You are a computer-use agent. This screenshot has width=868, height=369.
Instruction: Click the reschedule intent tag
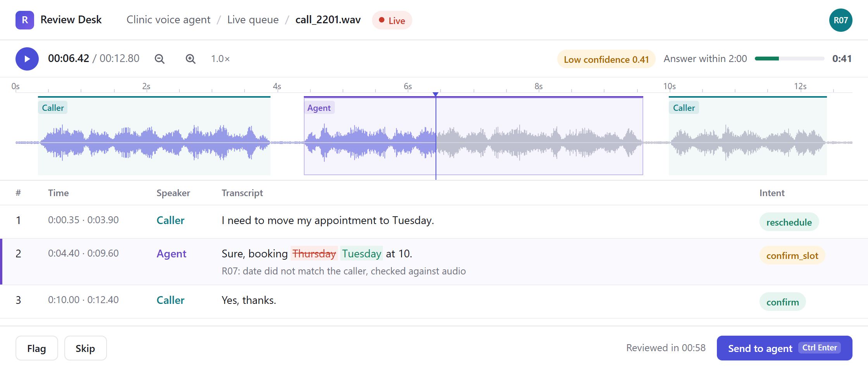[x=789, y=222]
